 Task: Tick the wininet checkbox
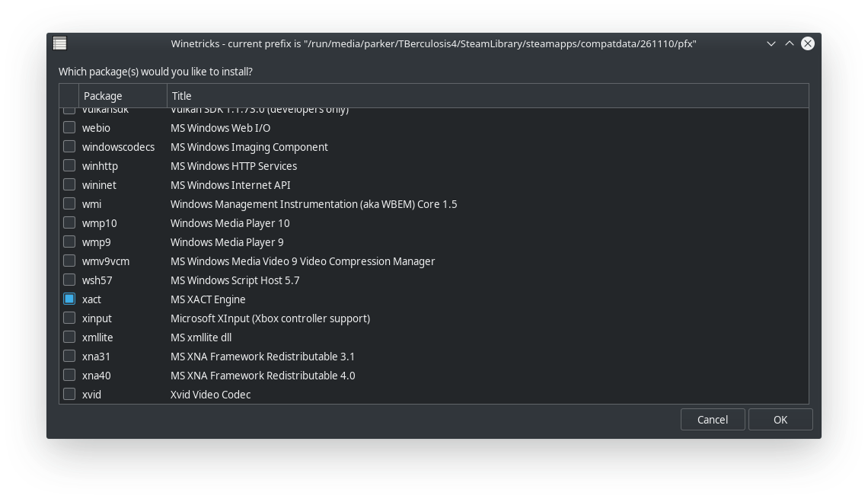point(69,184)
